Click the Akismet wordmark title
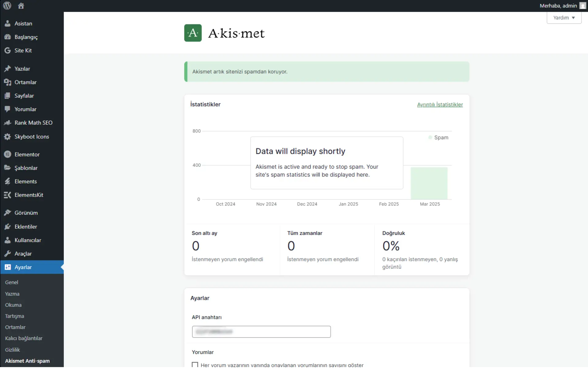Screen dimensions: 588x368 pyautogui.click(x=236, y=33)
